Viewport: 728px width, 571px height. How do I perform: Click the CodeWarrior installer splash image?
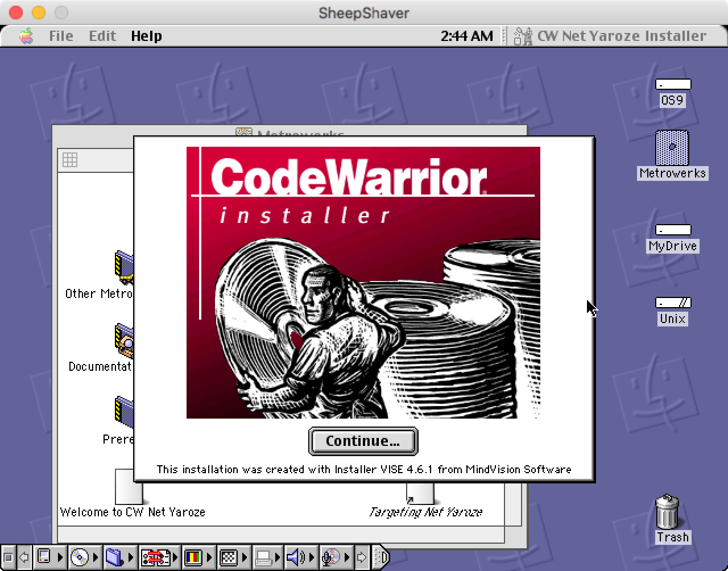tap(363, 283)
